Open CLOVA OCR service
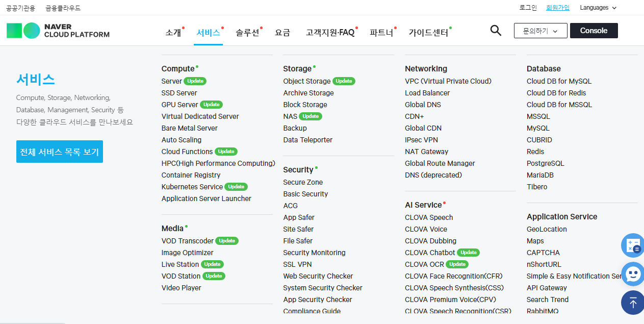Screen dimensions: 644x324 (425, 264)
